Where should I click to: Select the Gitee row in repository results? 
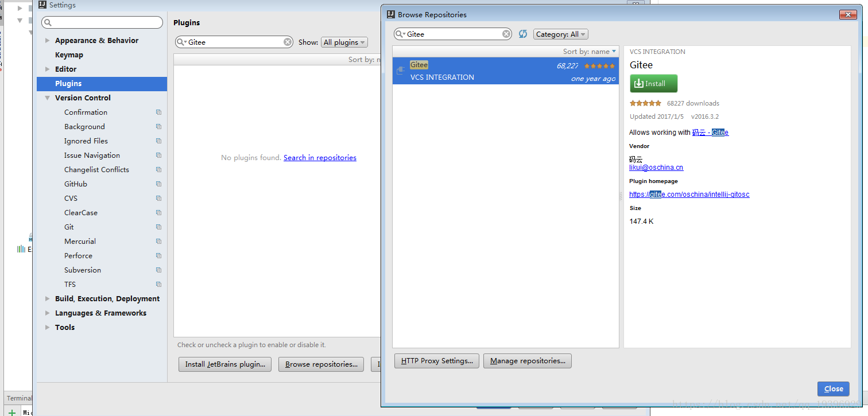[x=505, y=71]
